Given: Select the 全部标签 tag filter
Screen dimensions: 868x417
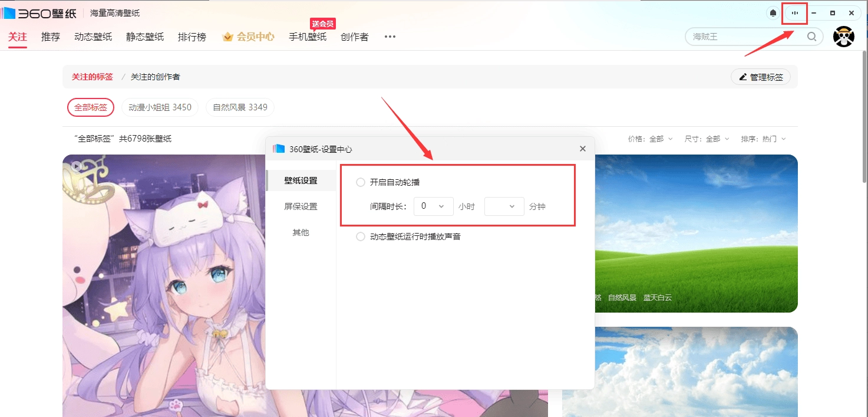Looking at the screenshot, I should pyautogui.click(x=90, y=107).
